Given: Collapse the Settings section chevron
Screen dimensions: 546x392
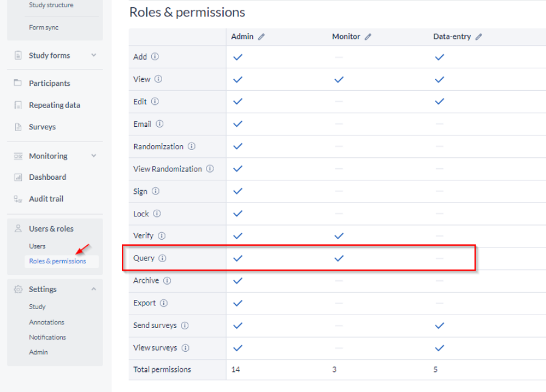Looking at the screenshot, I should [94, 289].
